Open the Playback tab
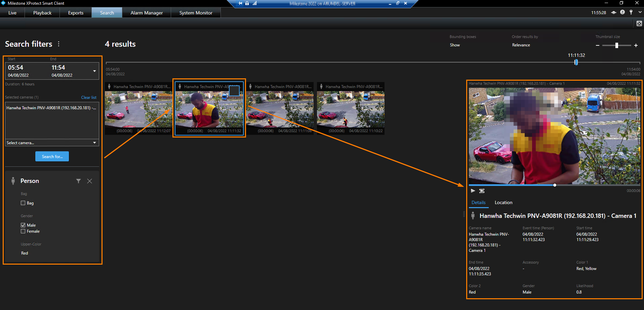The width and height of the screenshot is (644, 310). (42, 13)
